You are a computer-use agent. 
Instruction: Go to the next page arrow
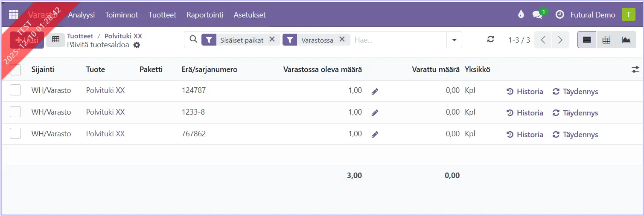(560, 40)
